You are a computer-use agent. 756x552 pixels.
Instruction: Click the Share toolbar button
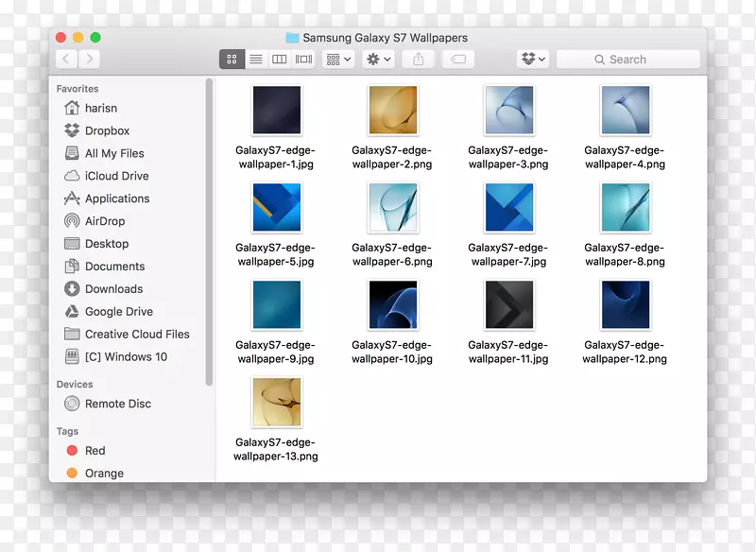419,60
